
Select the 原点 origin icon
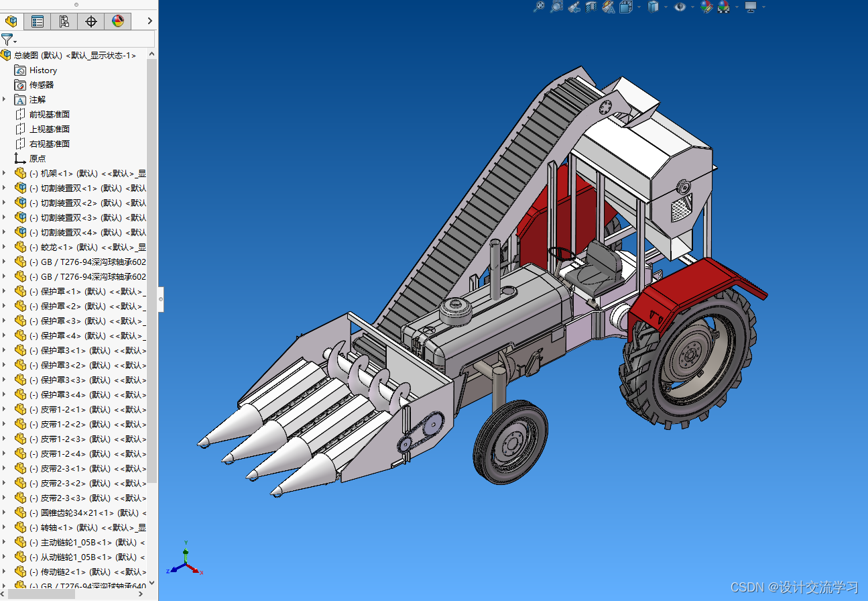coord(20,158)
